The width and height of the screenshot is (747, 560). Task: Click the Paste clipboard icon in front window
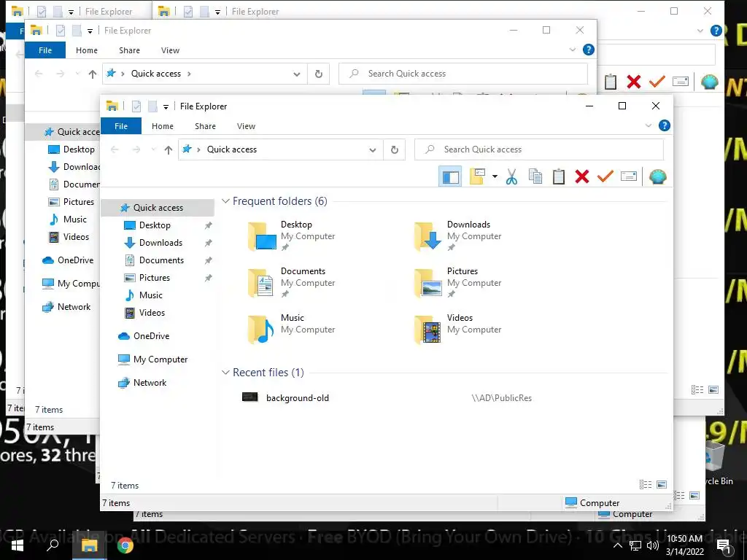(x=558, y=176)
